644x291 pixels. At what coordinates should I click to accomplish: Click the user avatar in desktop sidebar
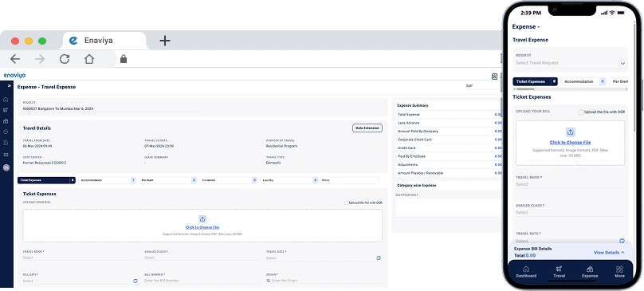pyautogui.click(x=6, y=167)
